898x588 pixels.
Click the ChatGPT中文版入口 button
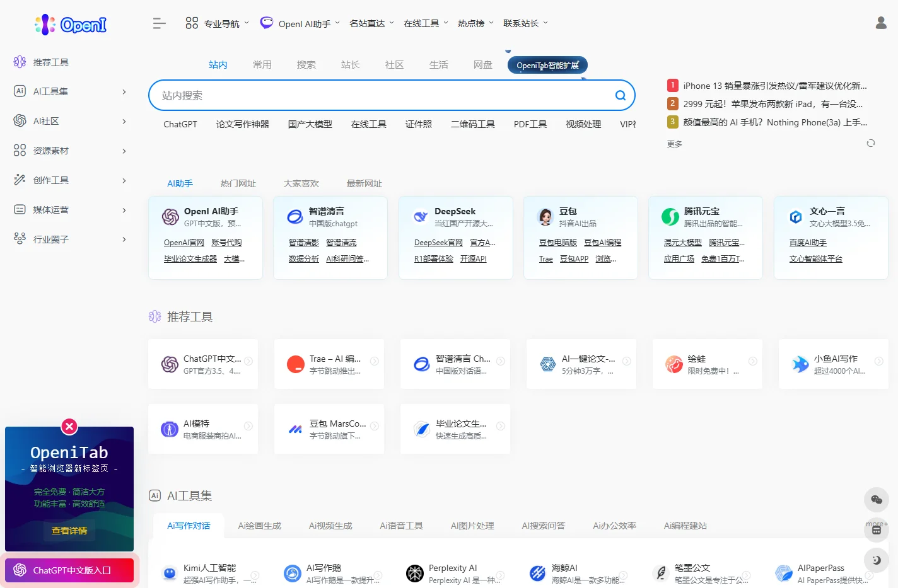[x=69, y=570]
